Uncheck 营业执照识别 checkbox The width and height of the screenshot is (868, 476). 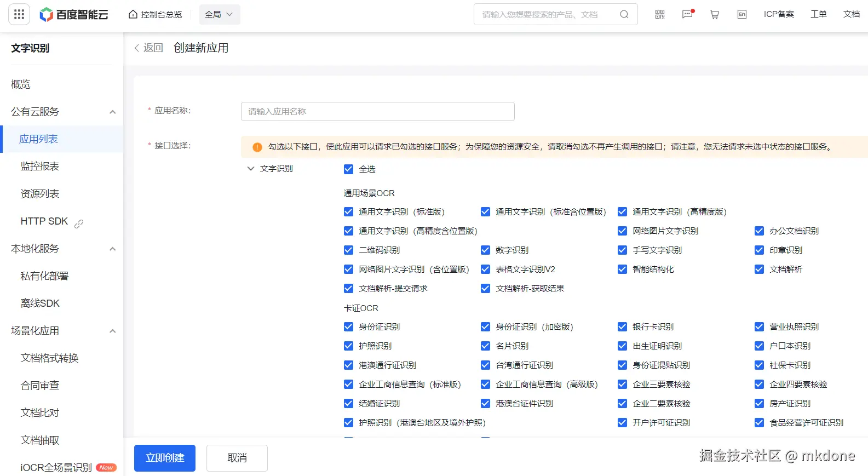point(759,327)
